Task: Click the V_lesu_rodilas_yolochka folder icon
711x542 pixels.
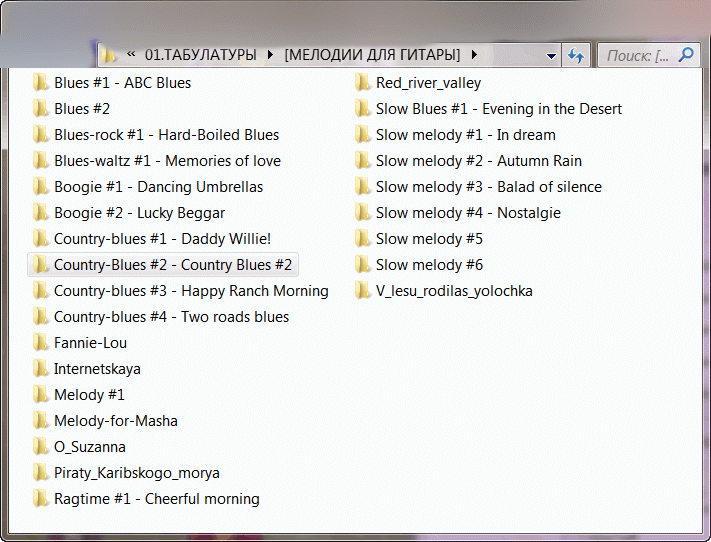Action: tap(362, 291)
